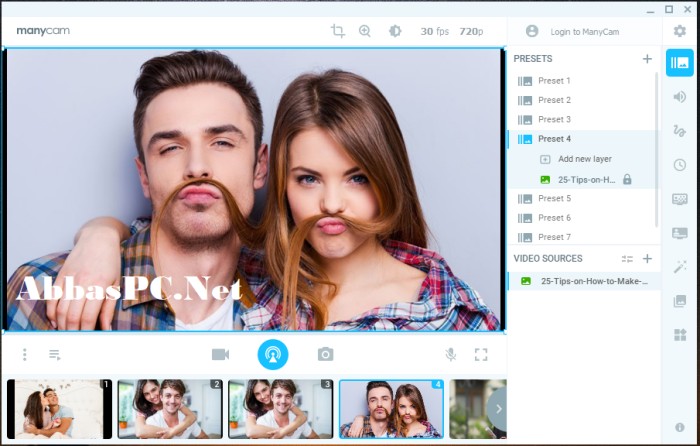
Task: Add a new preset with plus icon
Action: click(647, 58)
